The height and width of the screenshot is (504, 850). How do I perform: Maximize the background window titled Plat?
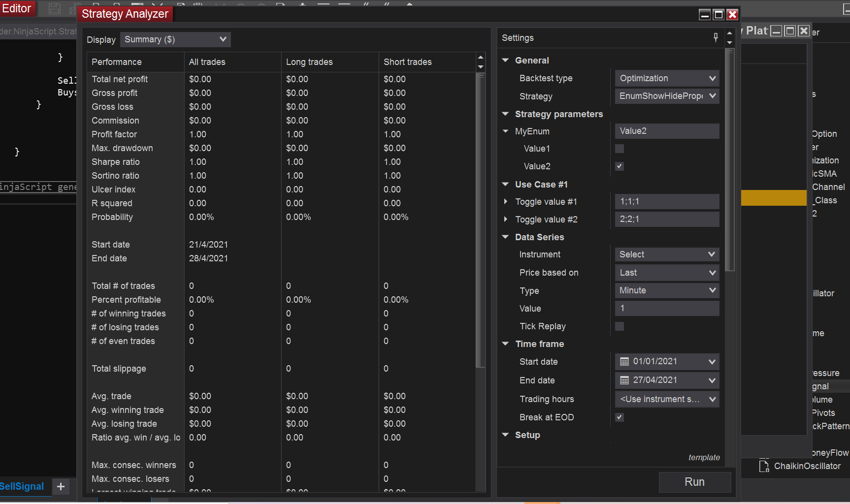click(790, 31)
